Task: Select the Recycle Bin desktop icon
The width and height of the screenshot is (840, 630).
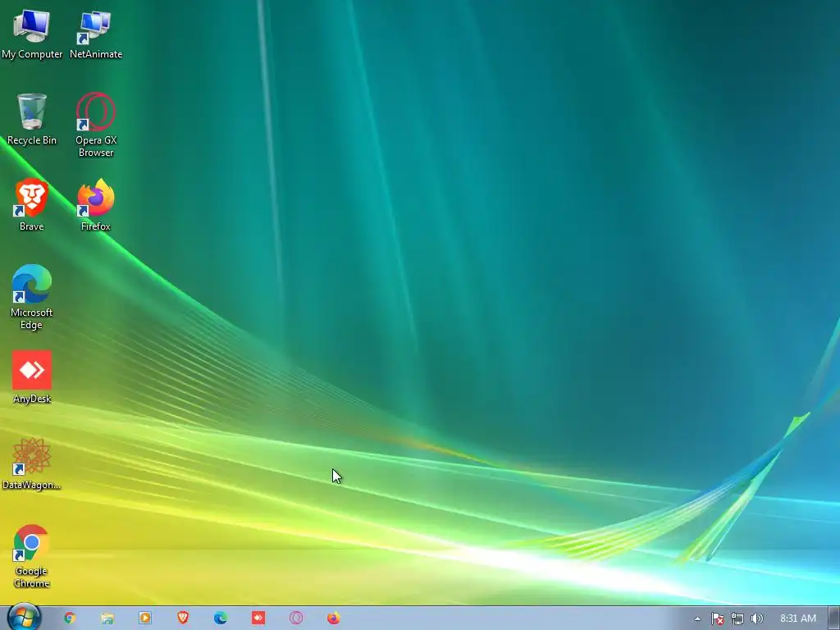Action: [32, 119]
